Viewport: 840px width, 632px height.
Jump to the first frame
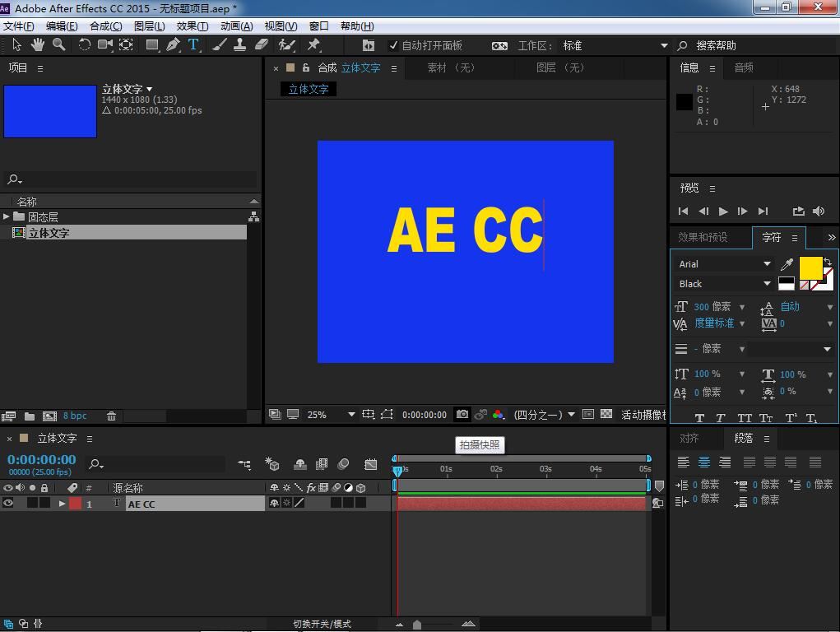(x=683, y=211)
